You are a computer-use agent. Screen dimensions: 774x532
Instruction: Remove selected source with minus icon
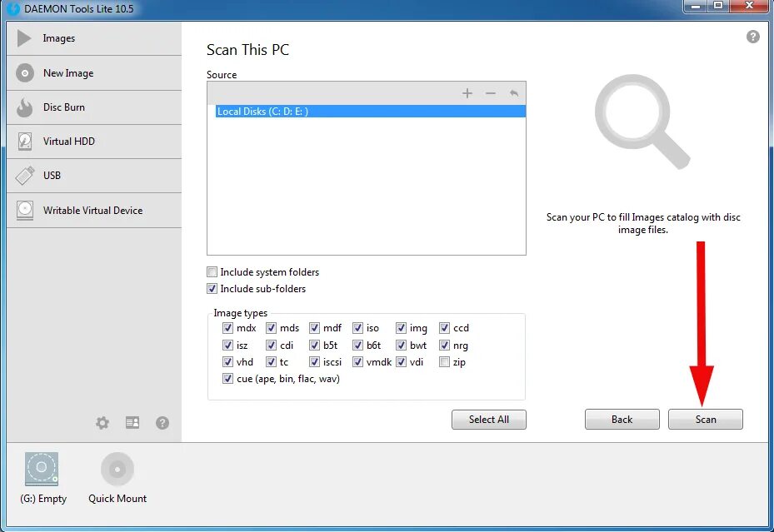point(490,93)
